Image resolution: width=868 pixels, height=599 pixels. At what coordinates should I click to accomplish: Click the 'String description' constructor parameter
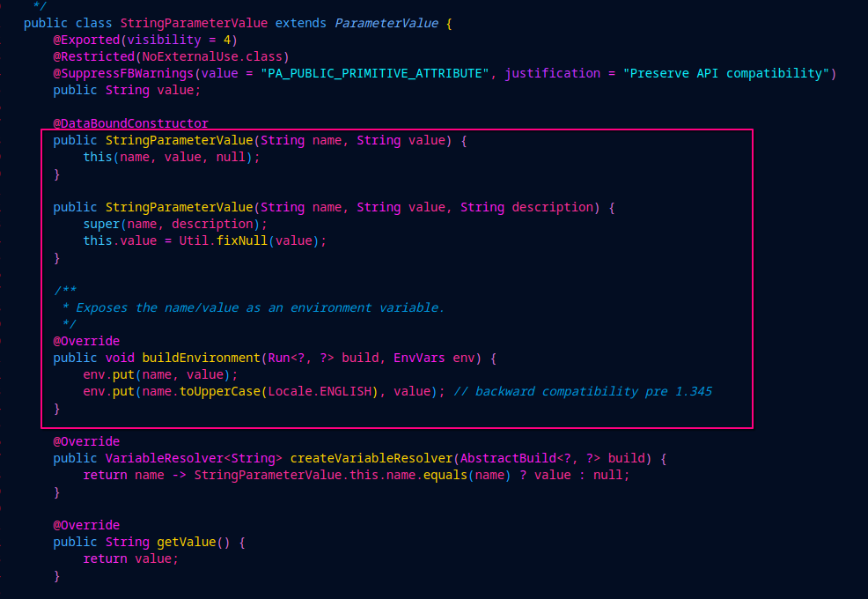click(526, 207)
